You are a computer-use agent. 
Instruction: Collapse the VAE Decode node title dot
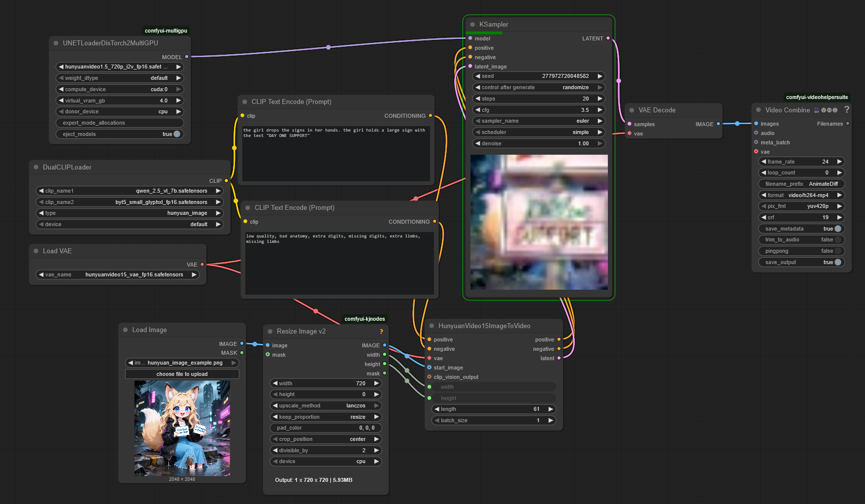(x=632, y=110)
